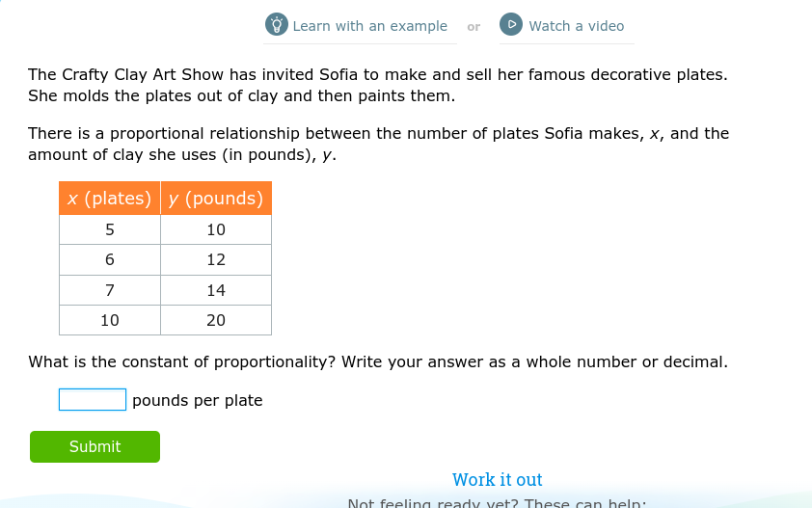Viewport: 812px width, 508px height.
Task: Click the y-column cell with value 10
Action: pos(216,229)
